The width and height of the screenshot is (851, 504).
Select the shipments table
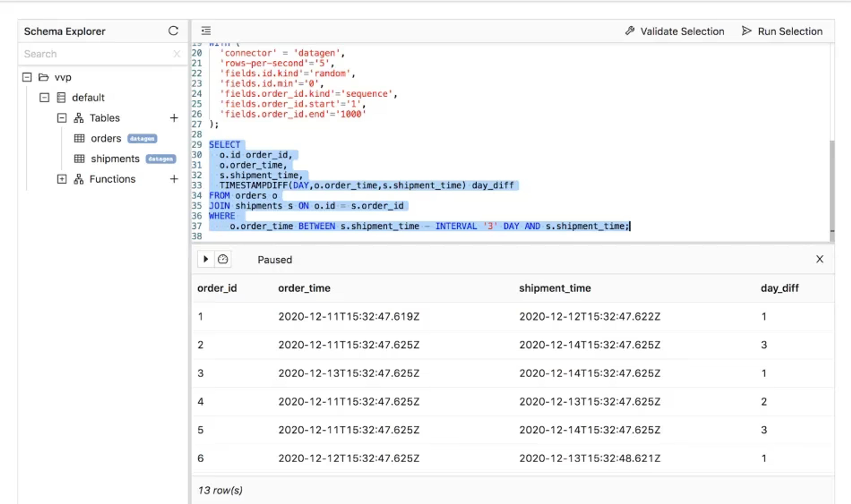pos(115,159)
